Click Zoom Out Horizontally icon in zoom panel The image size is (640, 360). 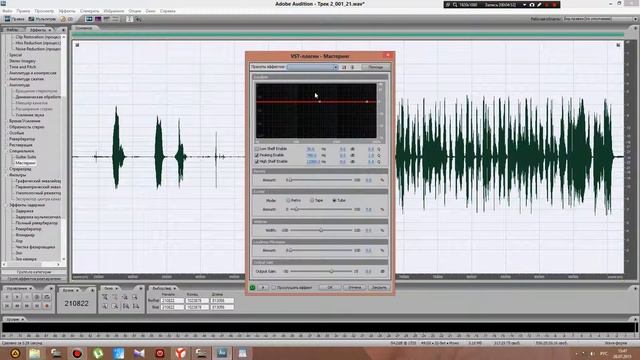pos(115,298)
